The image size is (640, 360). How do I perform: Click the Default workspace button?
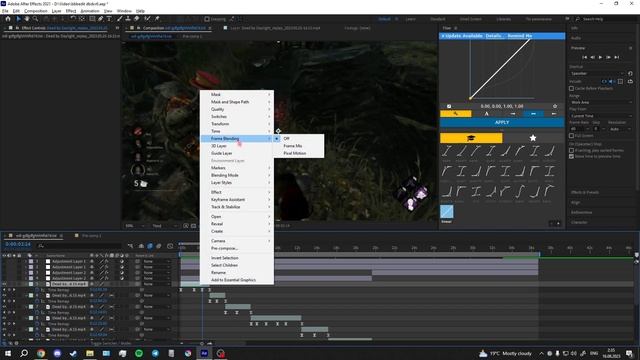384,19
